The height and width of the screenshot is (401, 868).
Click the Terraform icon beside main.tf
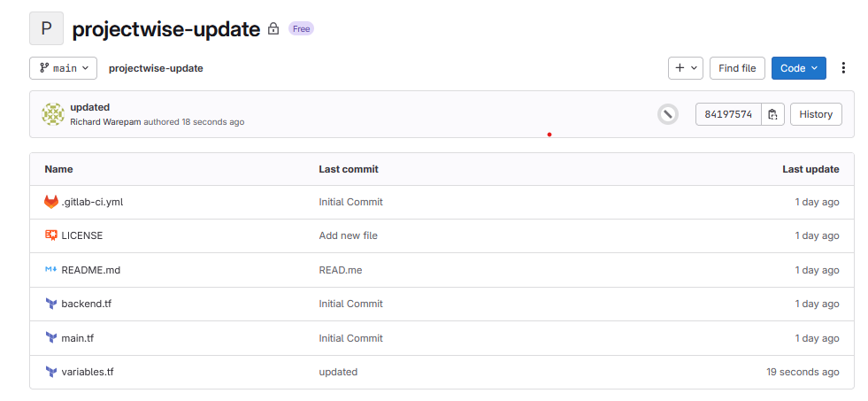pyautogui.click(x=51, y=338)
